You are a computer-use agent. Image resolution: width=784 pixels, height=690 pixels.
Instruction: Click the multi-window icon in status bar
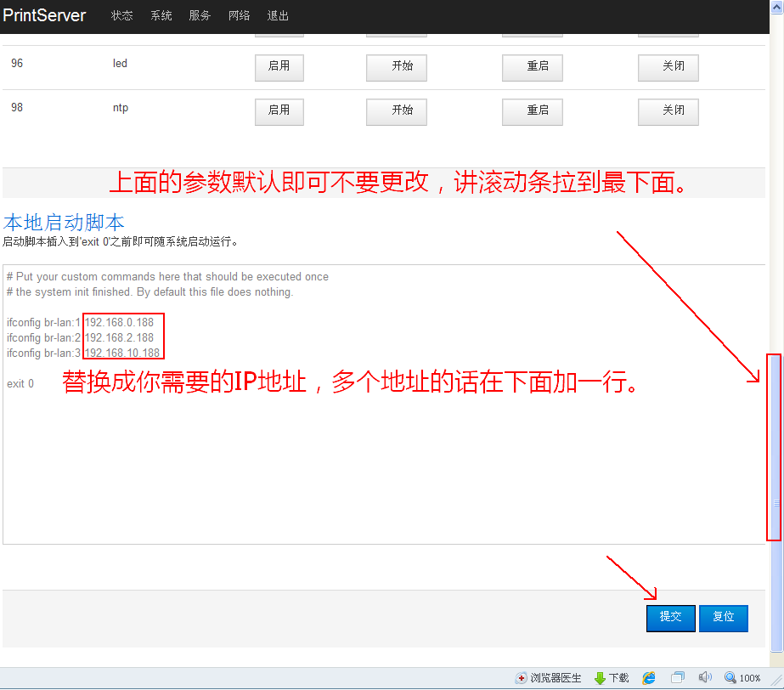678,678
